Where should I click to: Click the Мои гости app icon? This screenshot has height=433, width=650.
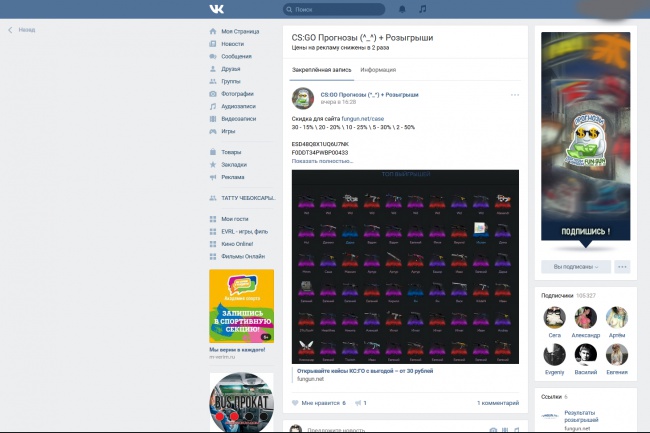click(x=213, y=219)
